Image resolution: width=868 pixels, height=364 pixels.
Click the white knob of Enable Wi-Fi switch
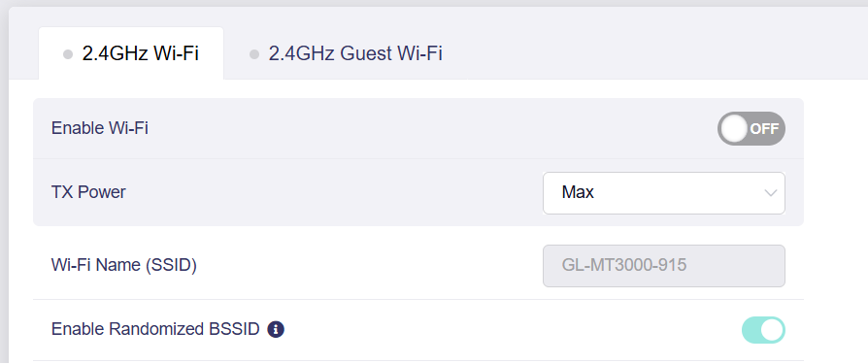click(x=735, y=129)
